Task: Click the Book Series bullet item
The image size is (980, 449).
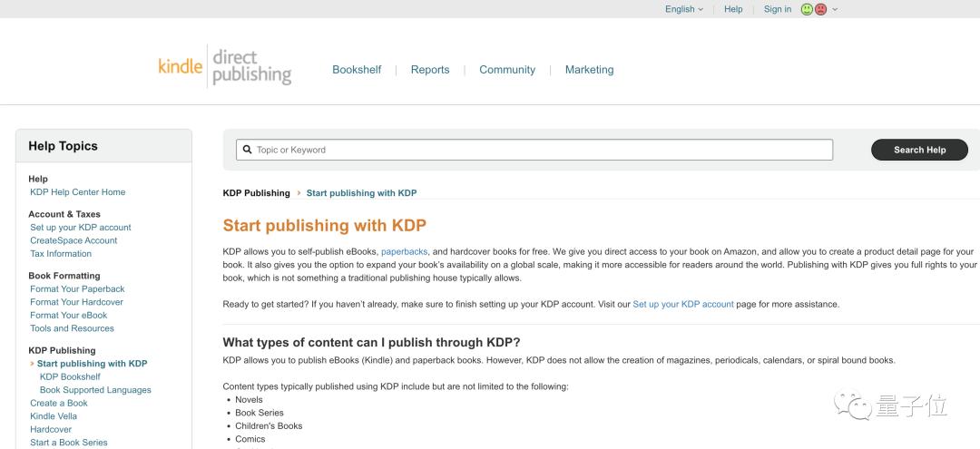Action: 260,413
